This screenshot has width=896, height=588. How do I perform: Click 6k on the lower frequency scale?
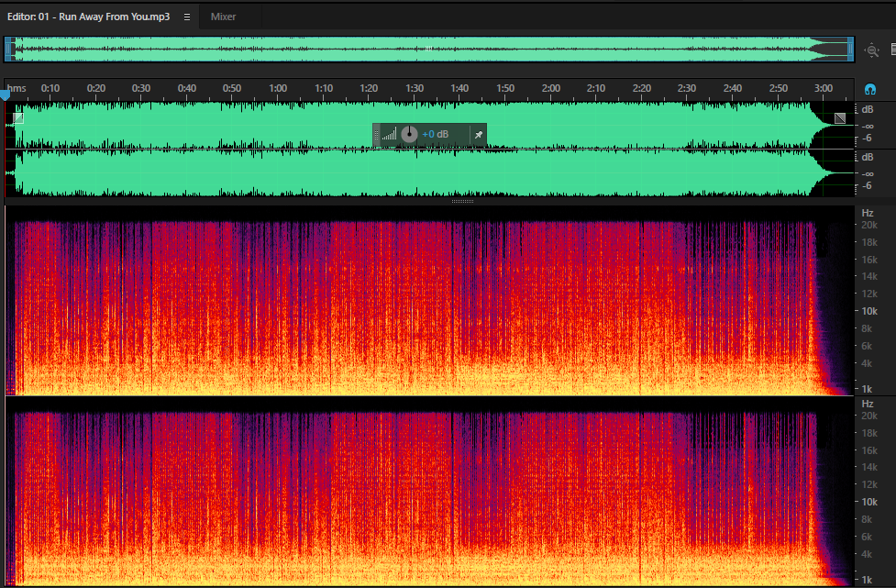point(867,537)
